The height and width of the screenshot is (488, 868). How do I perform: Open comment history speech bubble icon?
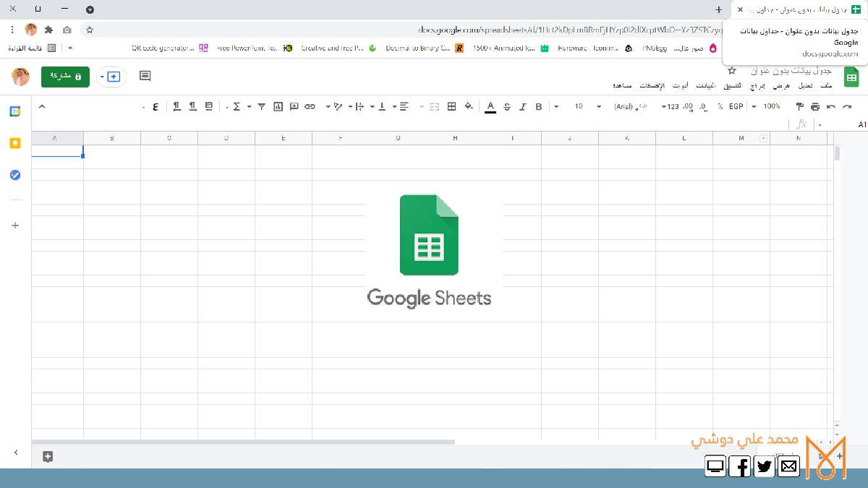[x=145, y=76]
